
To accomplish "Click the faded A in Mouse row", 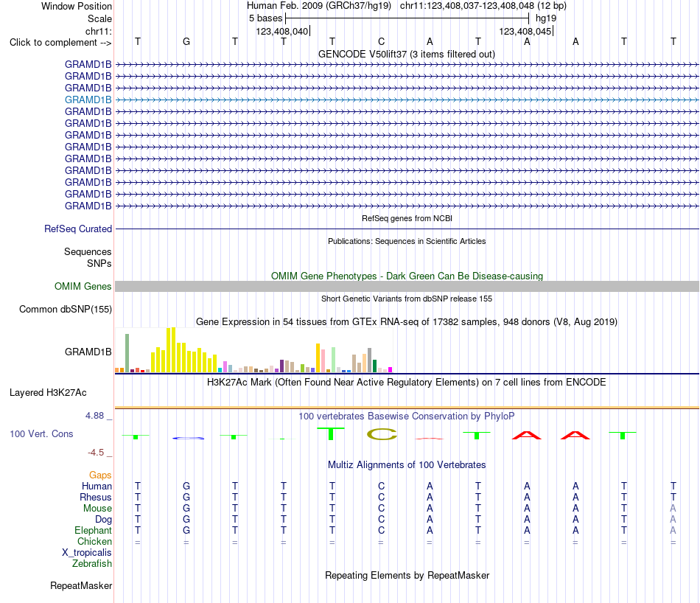I will [x=673, y=509].
